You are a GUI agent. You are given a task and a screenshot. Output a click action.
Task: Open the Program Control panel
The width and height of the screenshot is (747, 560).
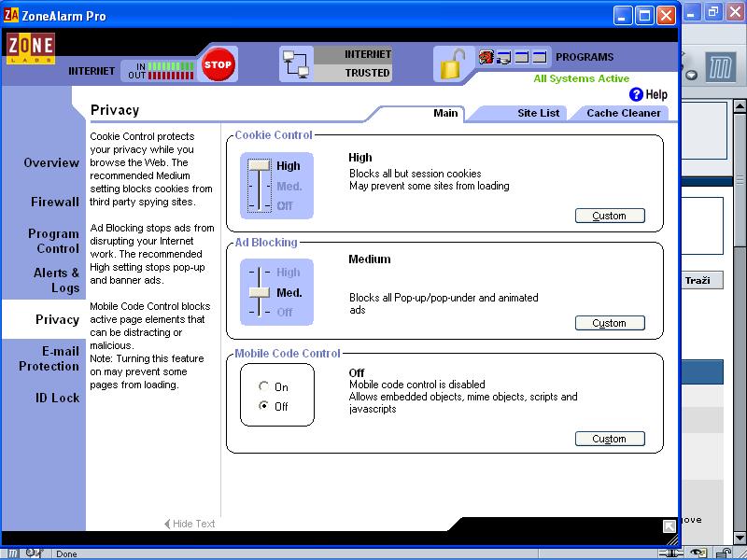(53, 241)
